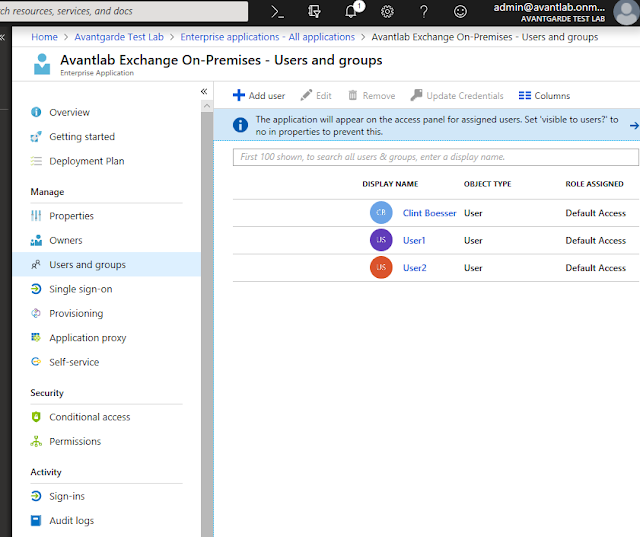Sort by OBJECT TYPE column header
The image size is (640, 537).
click(x=487, y=184)
